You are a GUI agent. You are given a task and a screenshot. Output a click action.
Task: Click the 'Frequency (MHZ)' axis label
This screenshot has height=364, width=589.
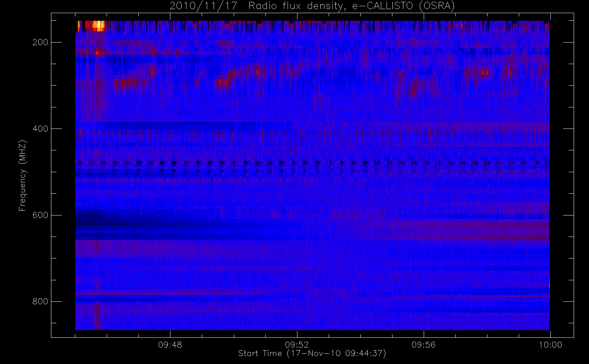tap(23, 175)
